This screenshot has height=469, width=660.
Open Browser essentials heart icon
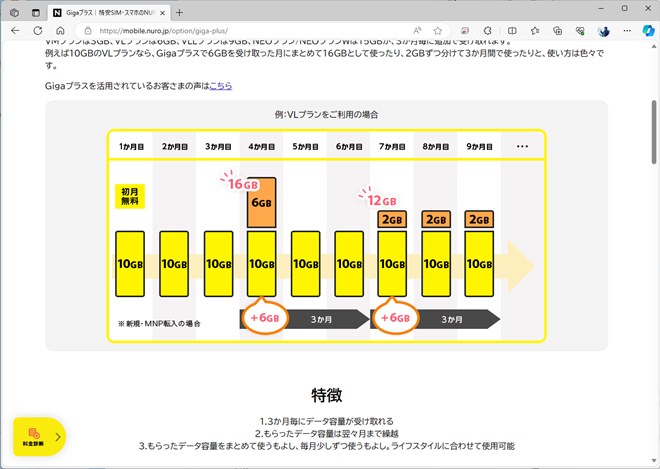580,31
